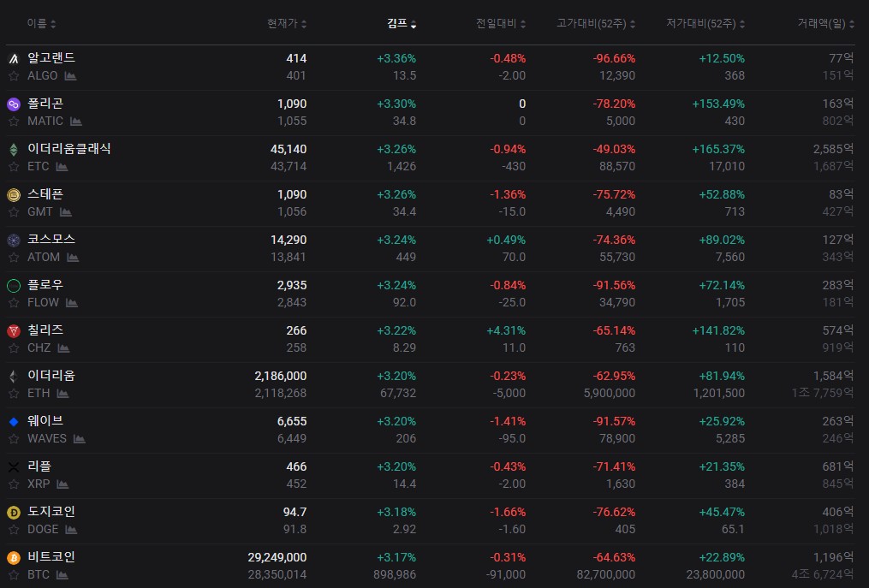This screenshot has height=588, width=869.
Task: Select CHZ daily change +4.31%
Action: pyautogui.click(x=506, y=331)
